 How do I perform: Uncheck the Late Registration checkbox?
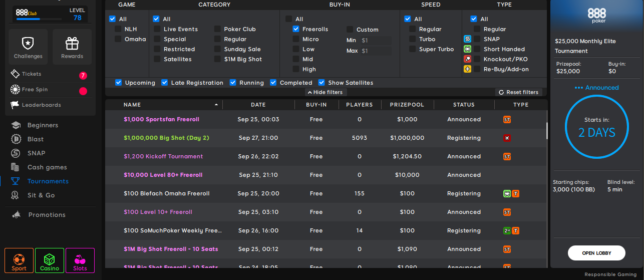[165, 83]
